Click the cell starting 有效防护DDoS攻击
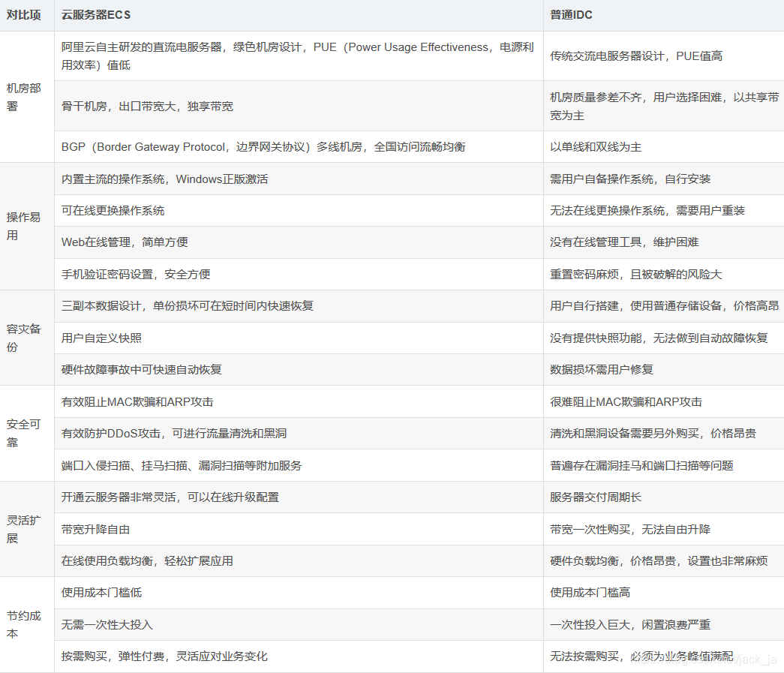The height and width of the screenshot is (673, 784). pos(299,434)
